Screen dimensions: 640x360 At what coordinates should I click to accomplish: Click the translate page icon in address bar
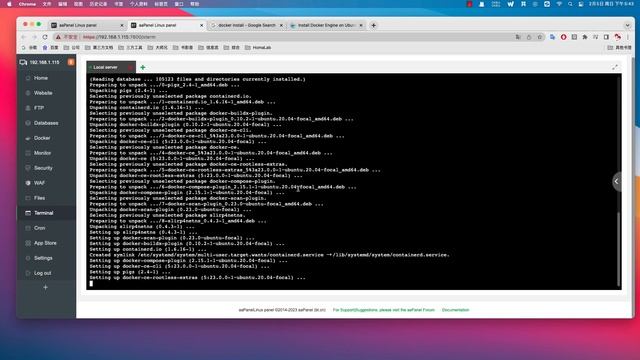(x=518, y=37)
